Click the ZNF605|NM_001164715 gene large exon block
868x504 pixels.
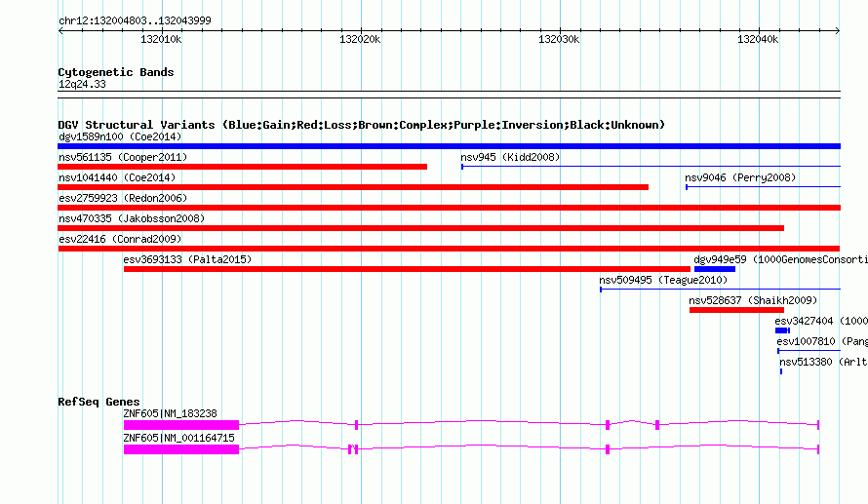(181, 449)
